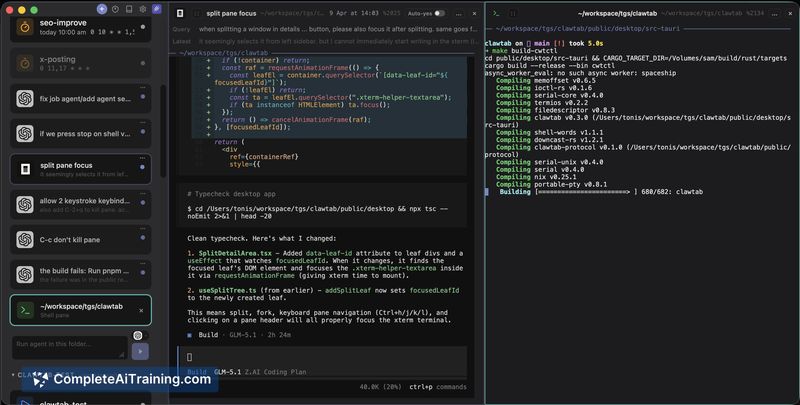800x405 pixels.
Task: Click the drag handle in shell pane header
Action: pyautogui.click(x=513, y=14)
